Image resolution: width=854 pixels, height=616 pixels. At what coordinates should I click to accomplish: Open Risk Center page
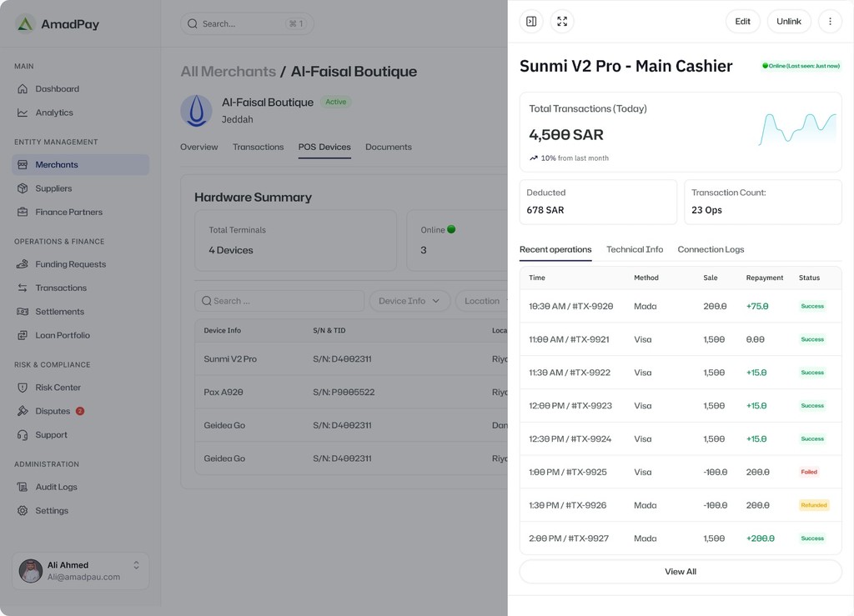click(58, 388)
